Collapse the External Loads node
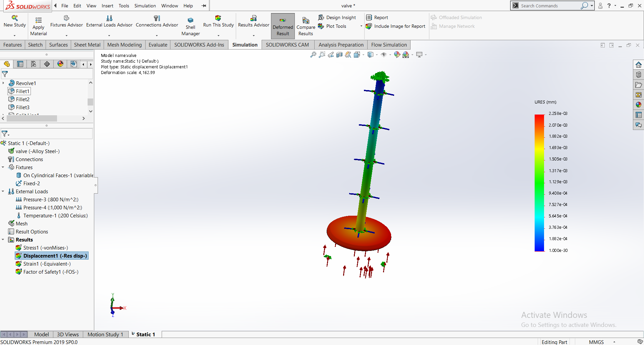Image resolution: width=644 pixels, height=345 pixels. coord(3,191)
